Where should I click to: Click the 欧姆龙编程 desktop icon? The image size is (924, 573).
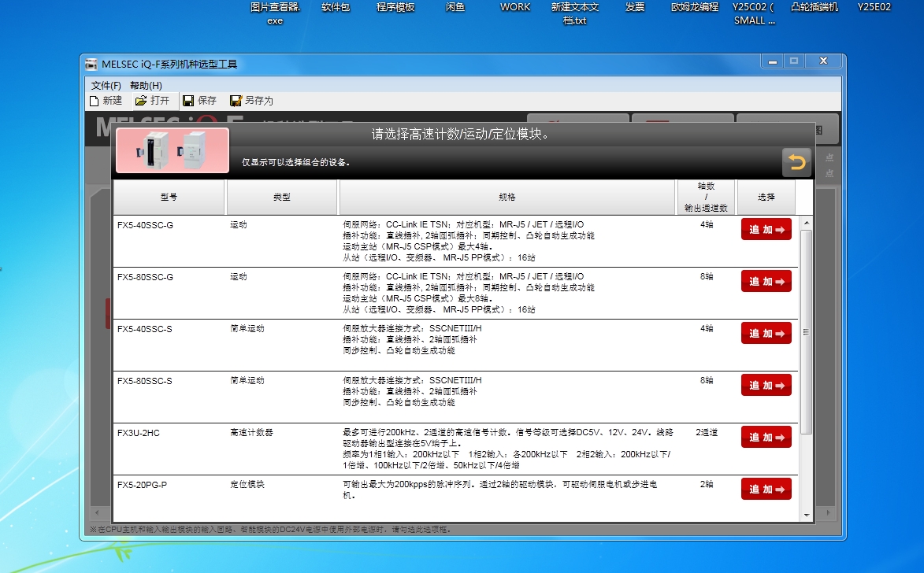click(x=694, y=7)
